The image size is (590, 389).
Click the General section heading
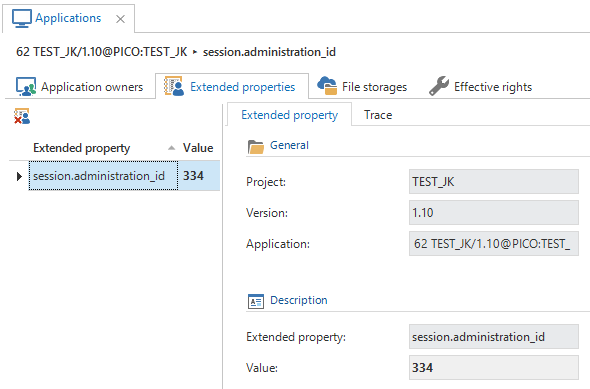pyautogui.click(x=289, y=145)
